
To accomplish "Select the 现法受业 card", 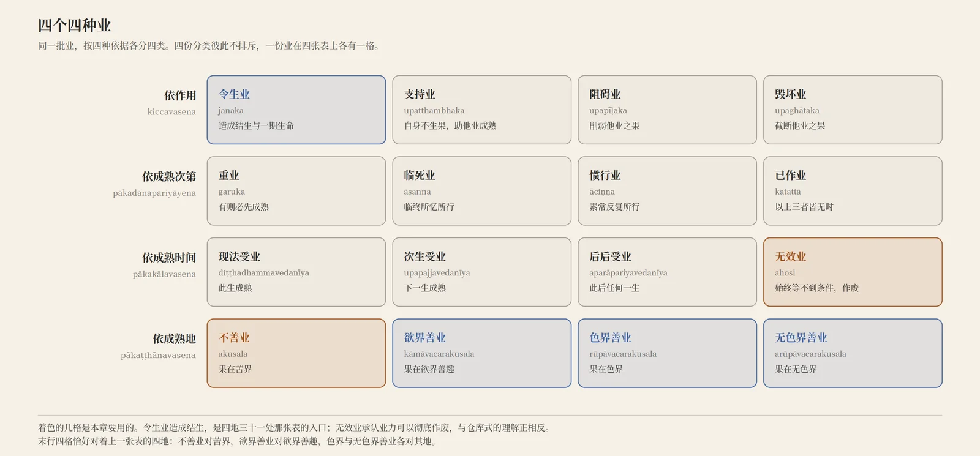I will 296,272.
